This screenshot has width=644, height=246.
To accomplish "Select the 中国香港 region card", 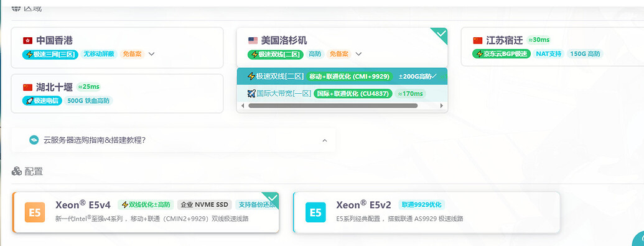I will tap(117, 48).
